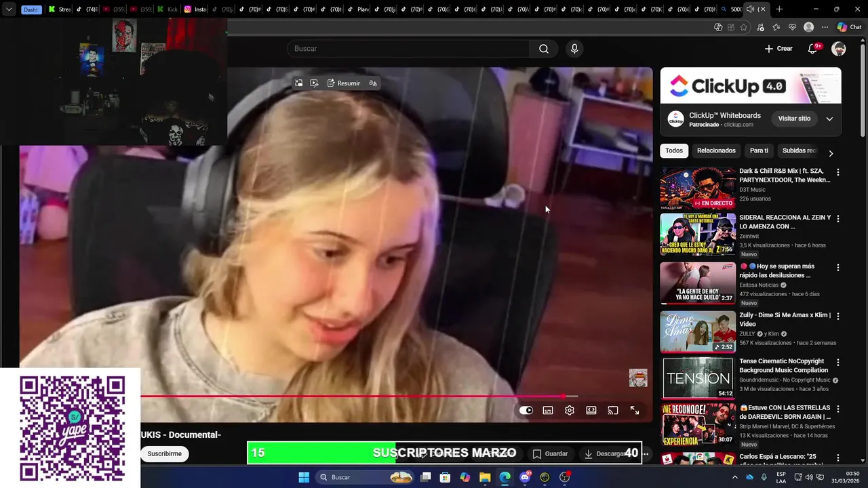Open options for Exitosa Noticias video
This screenshot has width=868, height=488.
(x=838, y=268)
